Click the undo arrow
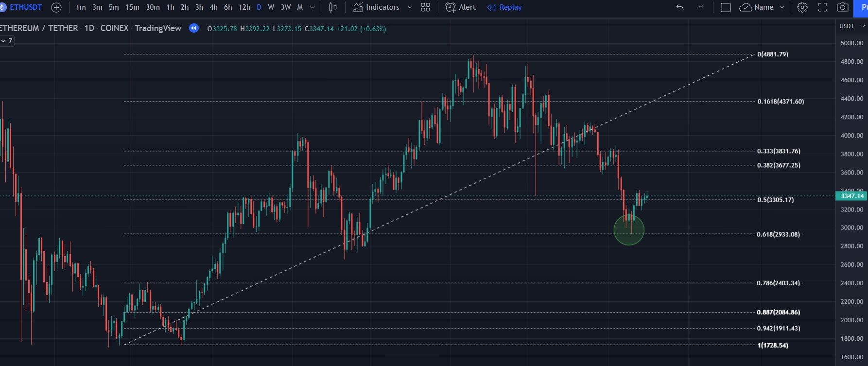This screenshot has width=868, height=366. click(x=680, y=7)
